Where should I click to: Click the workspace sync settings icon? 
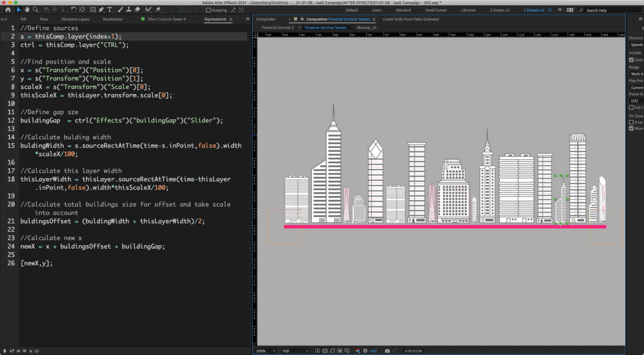tap(570, 10)
